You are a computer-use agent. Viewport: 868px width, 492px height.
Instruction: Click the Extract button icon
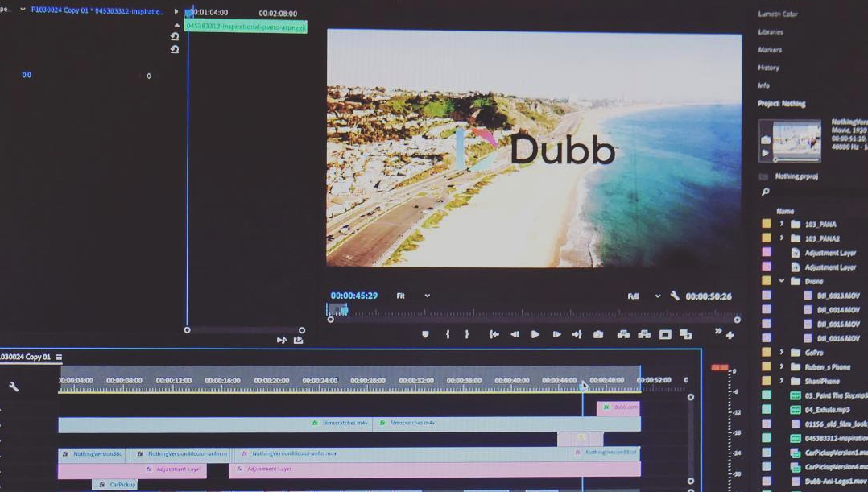pyautogui.click(x=644, y=334)
